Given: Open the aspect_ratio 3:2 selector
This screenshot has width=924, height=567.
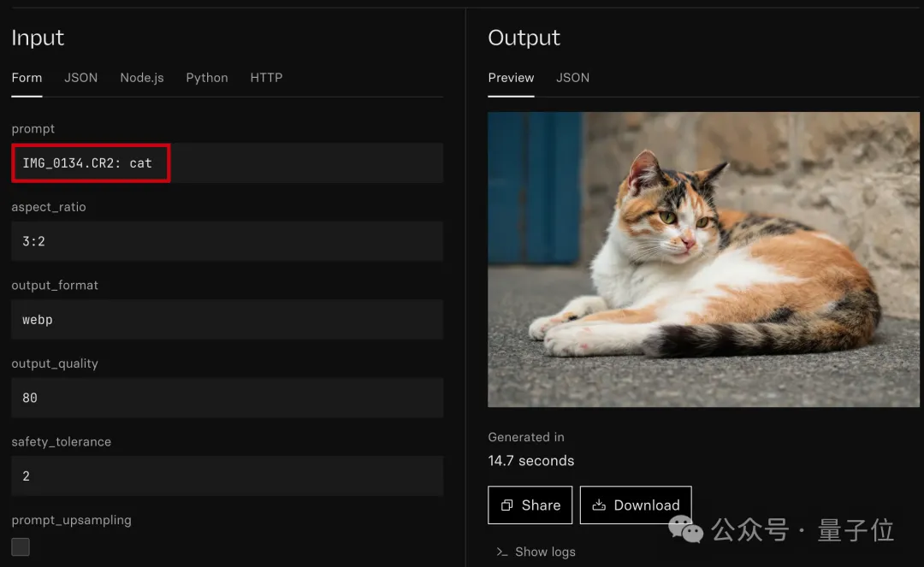Looking at the screenshot, I should point(227,241).
